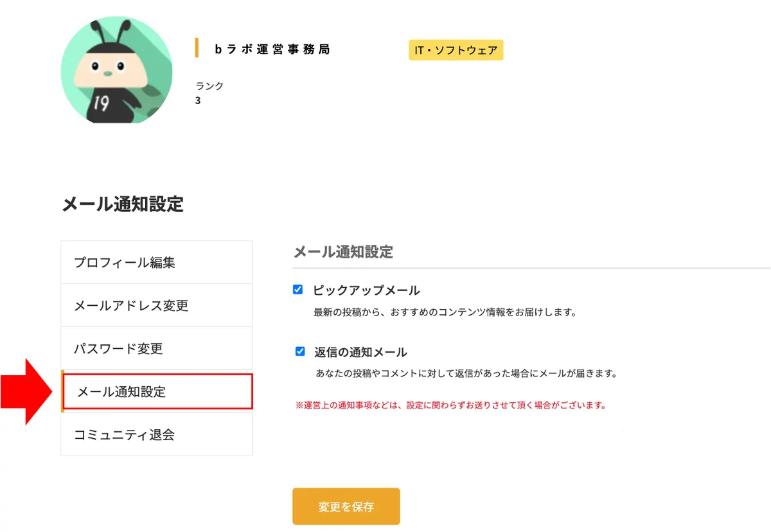Image resolution: width=771 pixels, height=532 pixels.
Task: Save changes with the 変更を保存 button
Action: point(346,506)
